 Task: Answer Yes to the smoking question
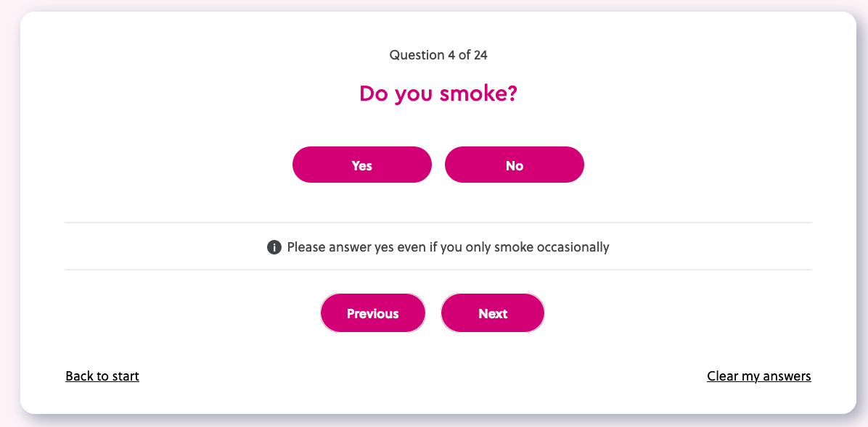[362, 165]
